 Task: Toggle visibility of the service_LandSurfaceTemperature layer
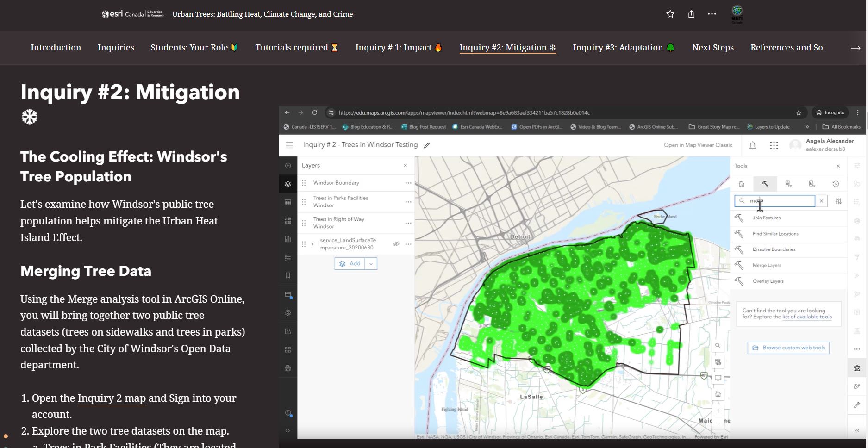point(396,244)
